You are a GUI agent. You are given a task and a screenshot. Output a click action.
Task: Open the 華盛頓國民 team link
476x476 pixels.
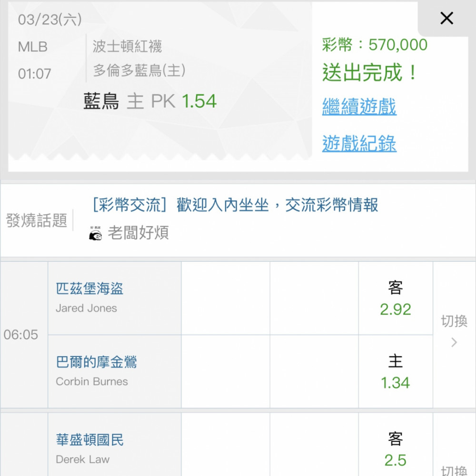[x=89, y=439]
